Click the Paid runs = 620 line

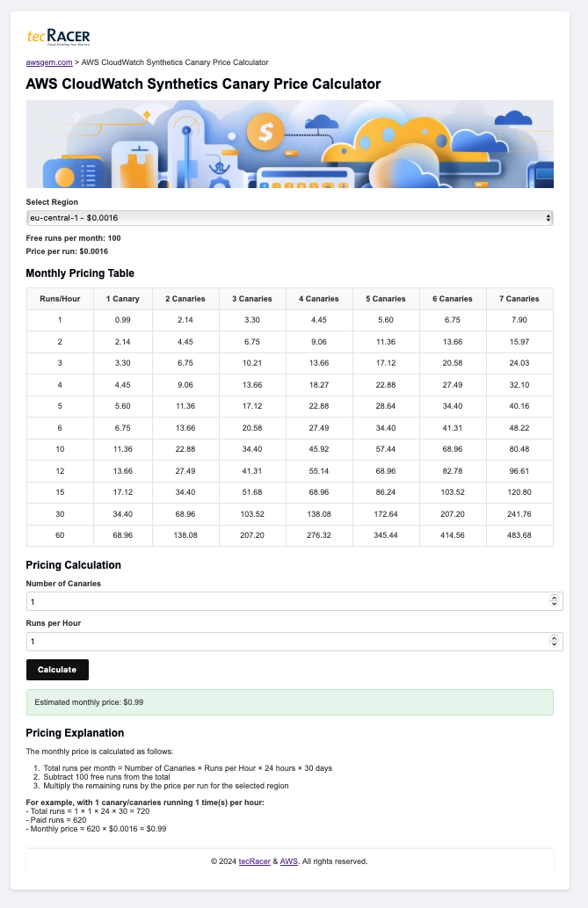(x=56, y=821)
